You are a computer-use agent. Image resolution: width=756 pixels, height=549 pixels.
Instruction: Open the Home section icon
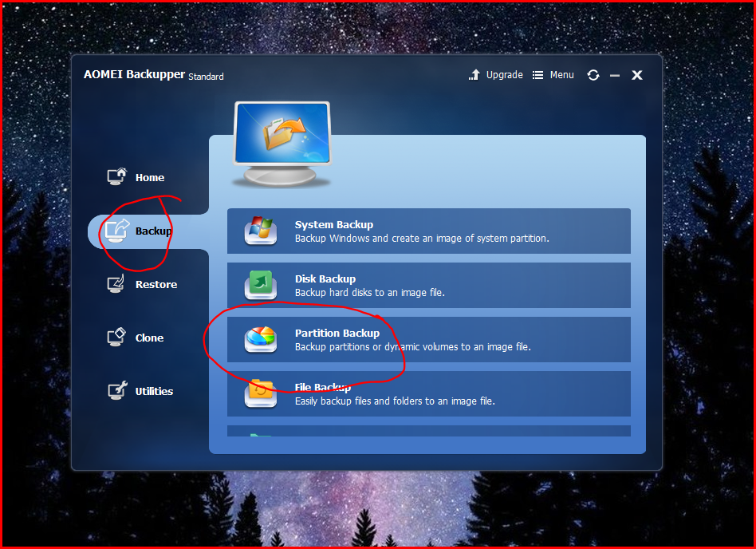[x=116, y=176]
